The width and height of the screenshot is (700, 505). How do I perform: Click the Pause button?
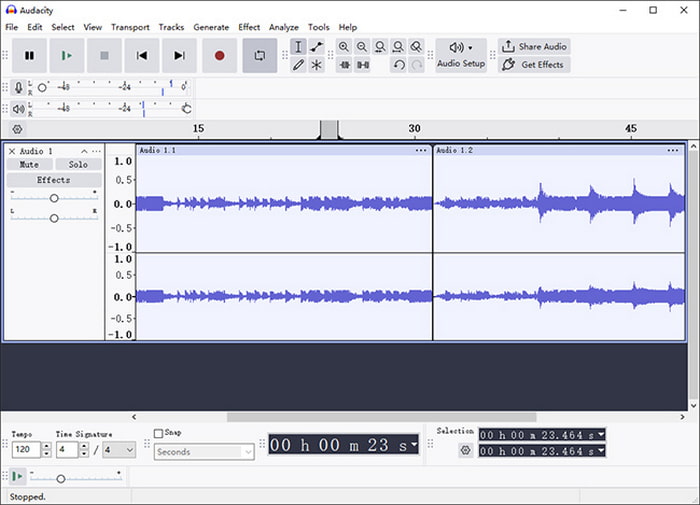pos(29,55)
